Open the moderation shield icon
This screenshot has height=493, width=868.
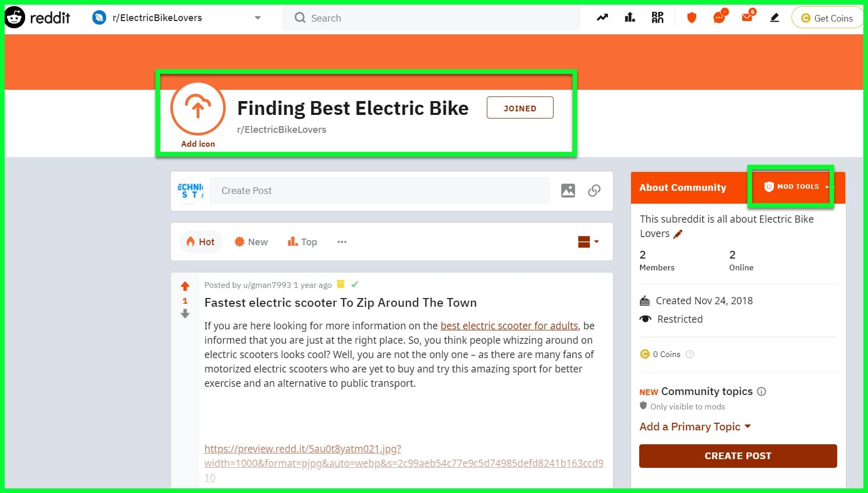(691, 17)
